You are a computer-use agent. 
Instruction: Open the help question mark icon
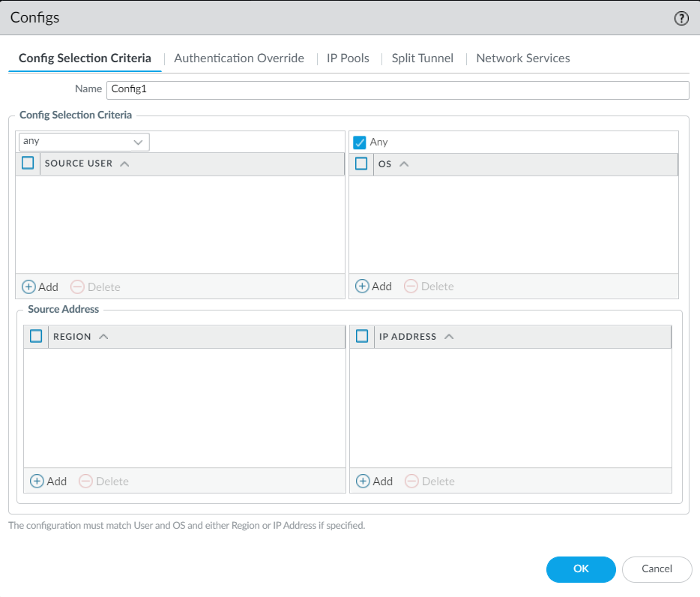pyautogui.click(x=681, y=19)
